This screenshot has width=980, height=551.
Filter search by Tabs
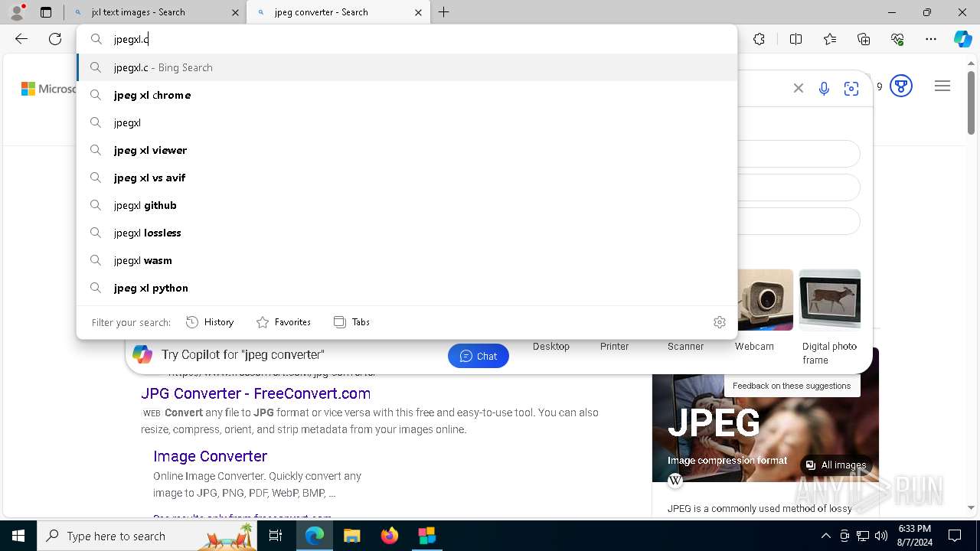click(351, 322)
